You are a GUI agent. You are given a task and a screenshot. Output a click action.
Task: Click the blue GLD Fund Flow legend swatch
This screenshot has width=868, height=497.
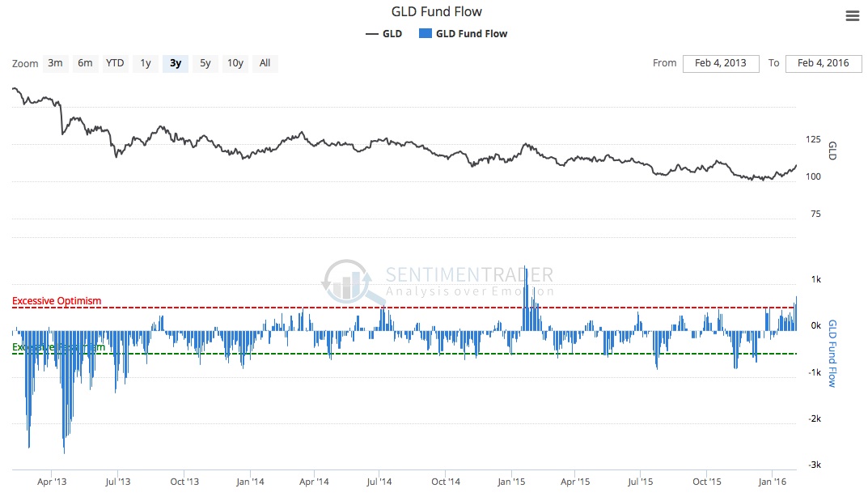coord(426,33)
